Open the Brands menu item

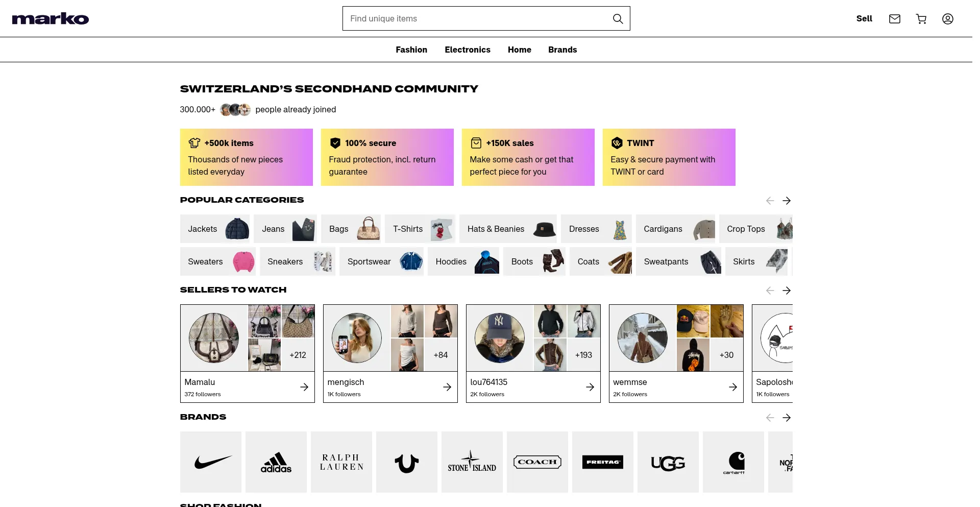tap(562, 50)
